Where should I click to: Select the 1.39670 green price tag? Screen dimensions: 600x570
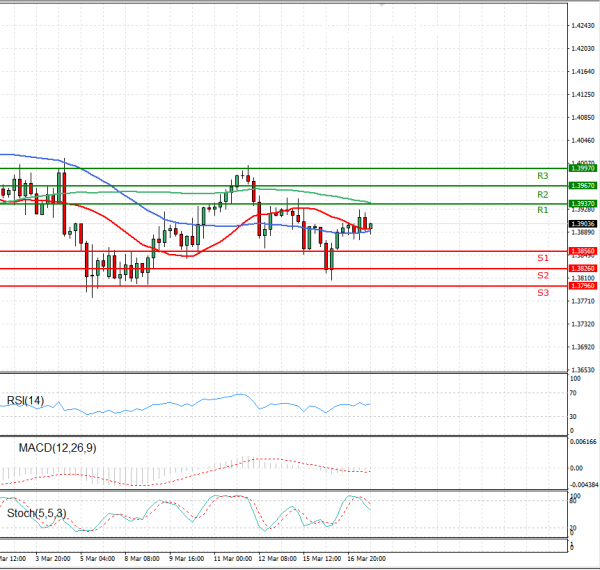583,186
